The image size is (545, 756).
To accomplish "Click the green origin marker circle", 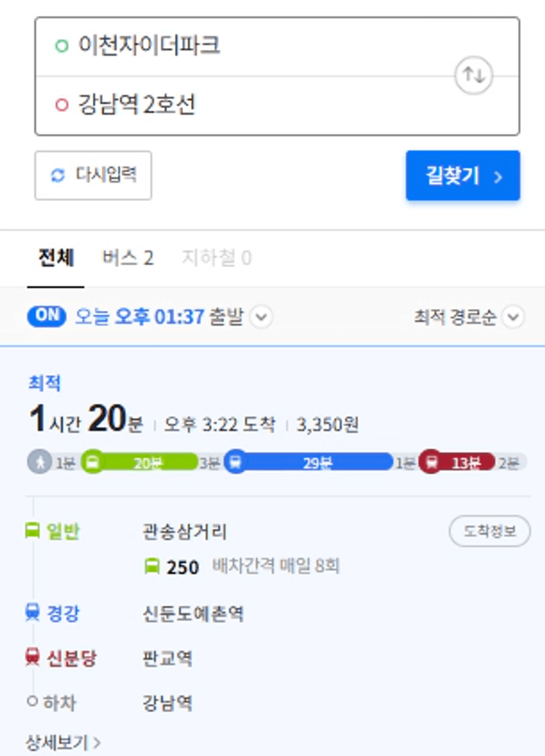I will click(x=62, y=45).
